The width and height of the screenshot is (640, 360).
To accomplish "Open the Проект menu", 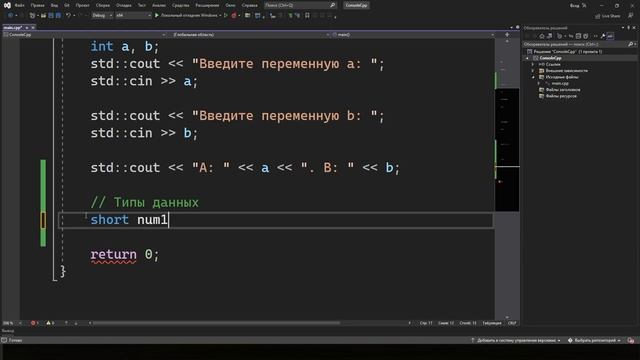I will pos(82,5).
